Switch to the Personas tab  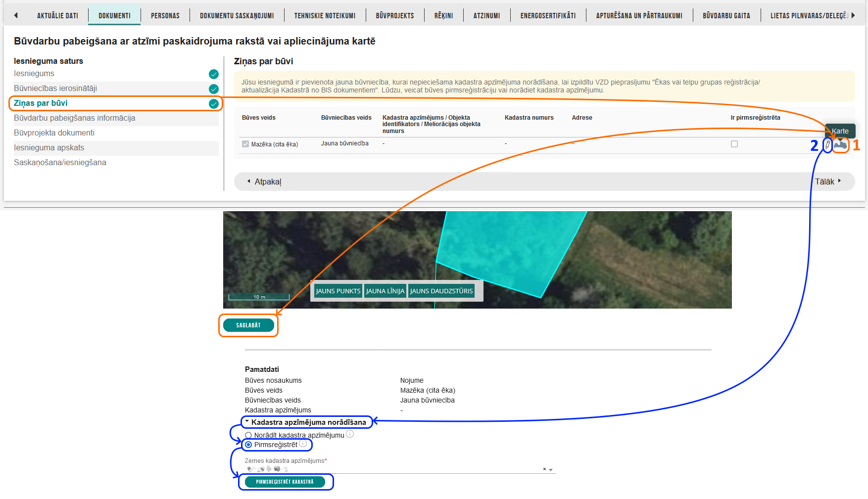(165, 16)
